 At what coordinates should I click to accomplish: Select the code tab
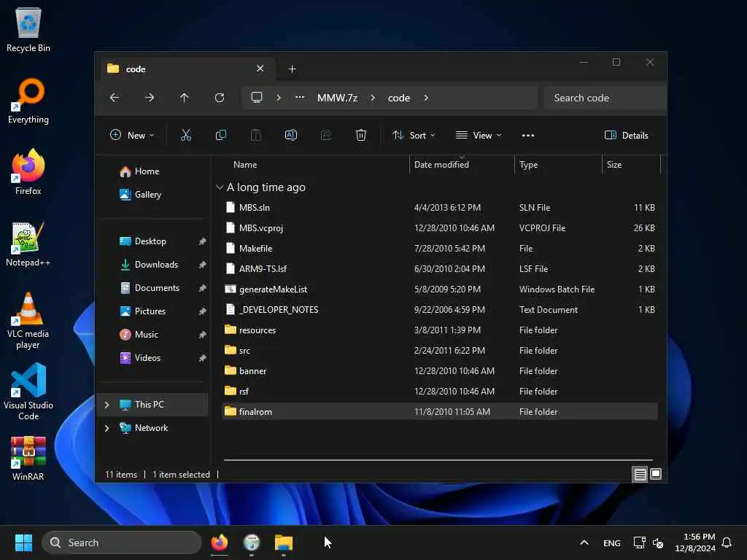point(186,69)
